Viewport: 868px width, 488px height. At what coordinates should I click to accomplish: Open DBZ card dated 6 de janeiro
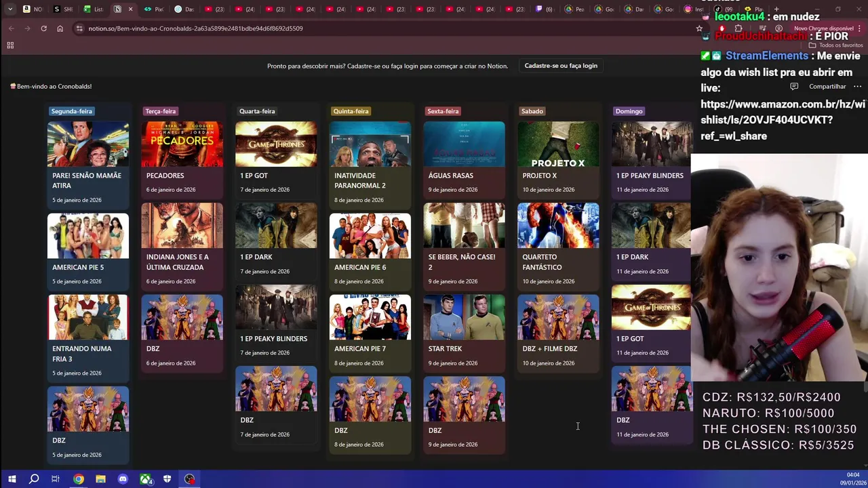pos(182,333)
